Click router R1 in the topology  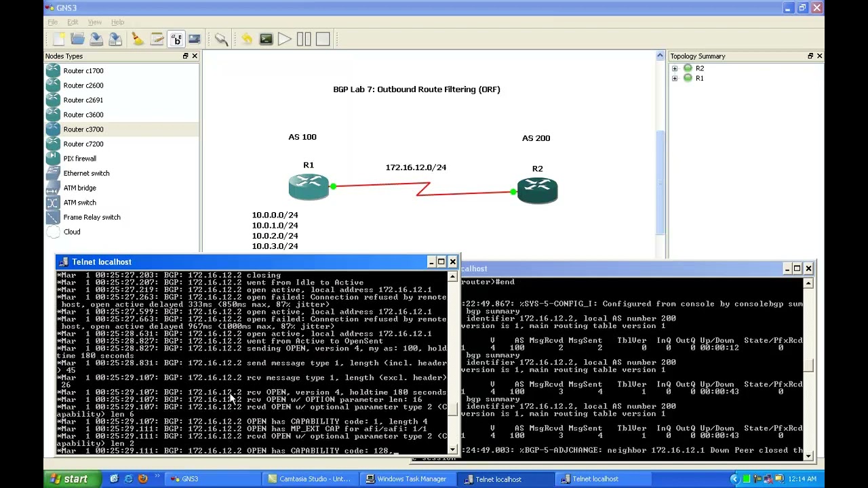click(309, 186)
